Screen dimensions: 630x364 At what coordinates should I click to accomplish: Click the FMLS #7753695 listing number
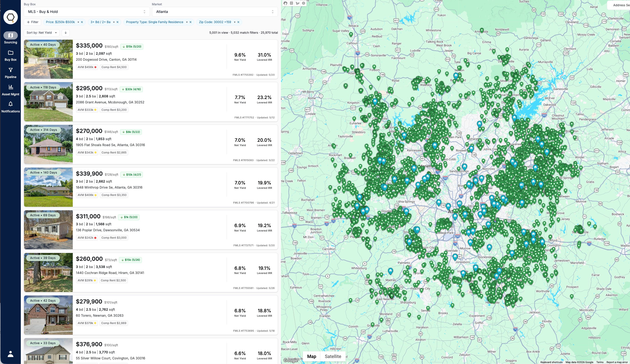[x=243, y=331]
